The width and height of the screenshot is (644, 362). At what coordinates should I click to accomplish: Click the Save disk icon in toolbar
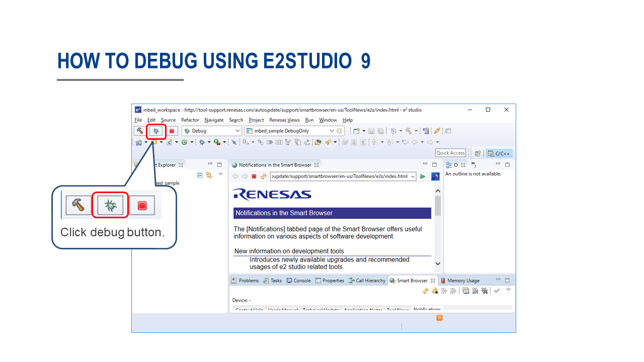(x=371, y=131)
